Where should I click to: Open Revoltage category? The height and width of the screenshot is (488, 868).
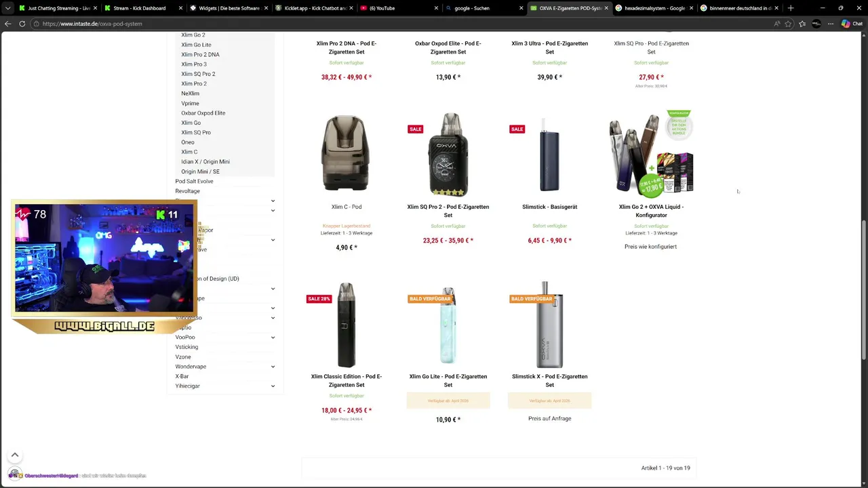tap(187, 191)
